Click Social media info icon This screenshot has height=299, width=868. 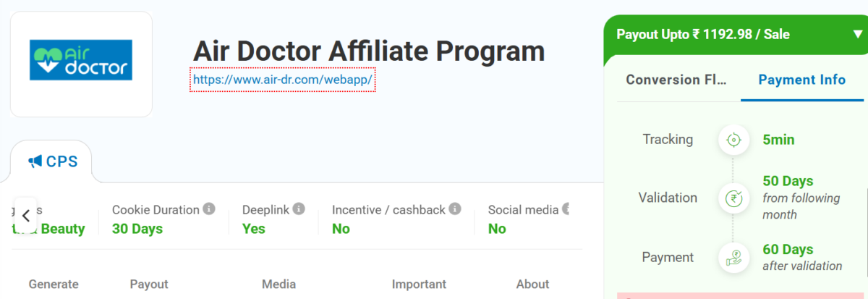(566, 209)
